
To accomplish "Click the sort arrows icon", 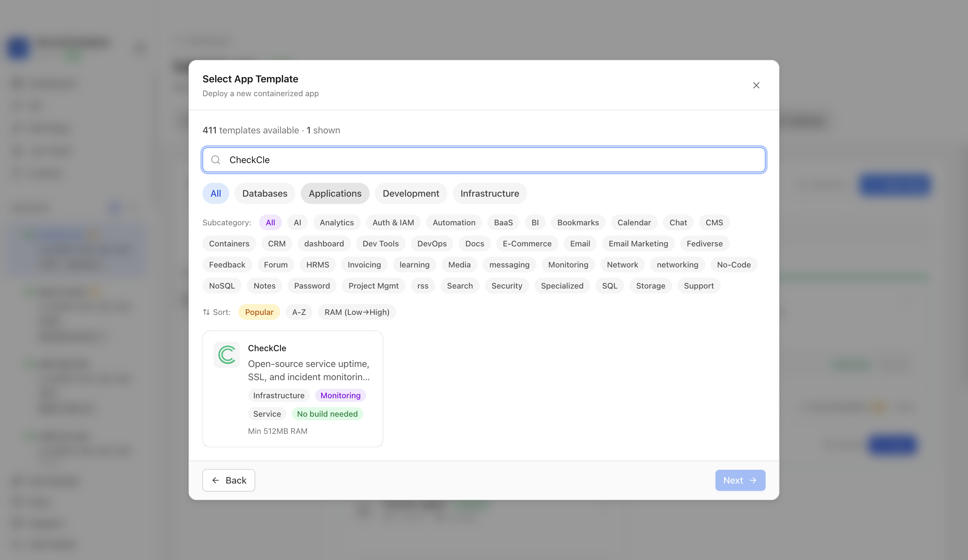I will click(x=206, y=312).
